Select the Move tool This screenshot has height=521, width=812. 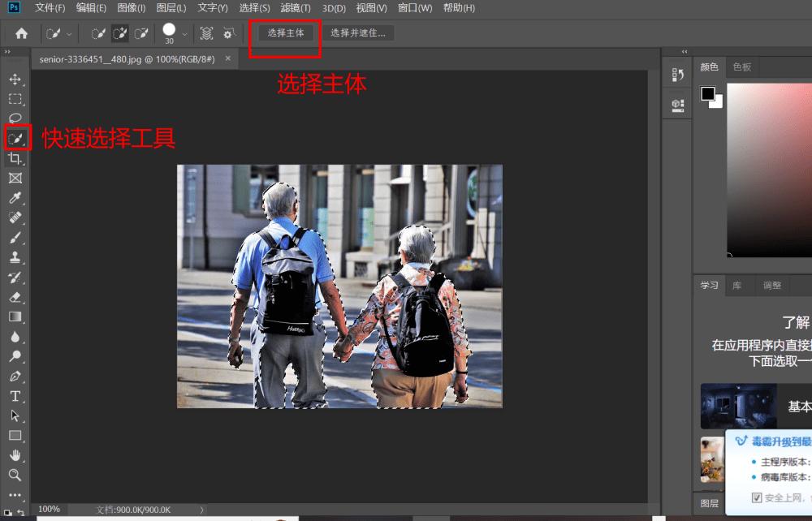15,80
